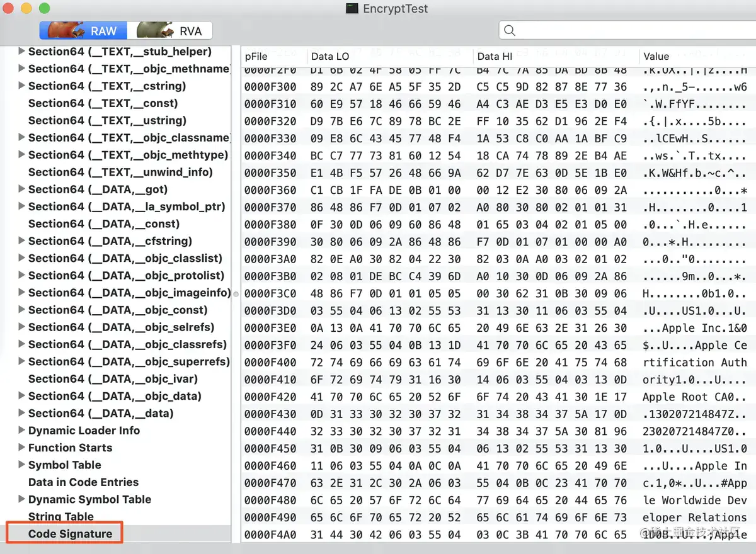
Task: Expand the Symbol Table node
Action: pos(22,465)
